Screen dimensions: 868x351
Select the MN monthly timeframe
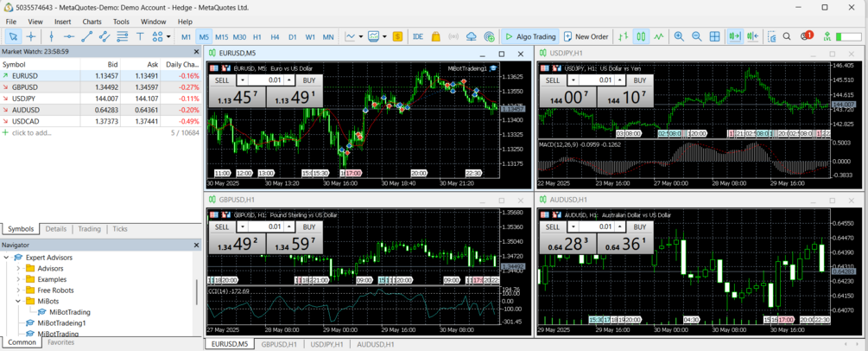point(328,36)
